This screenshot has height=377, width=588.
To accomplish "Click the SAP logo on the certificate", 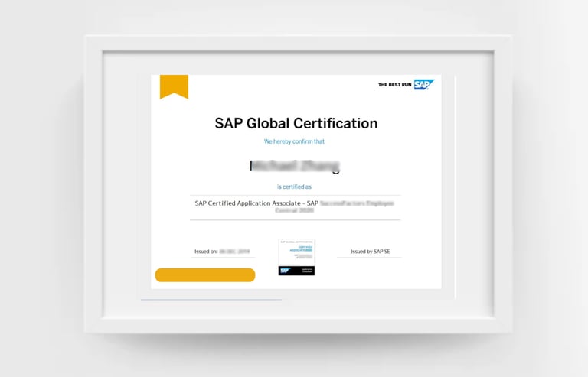I will pos(423,85).
